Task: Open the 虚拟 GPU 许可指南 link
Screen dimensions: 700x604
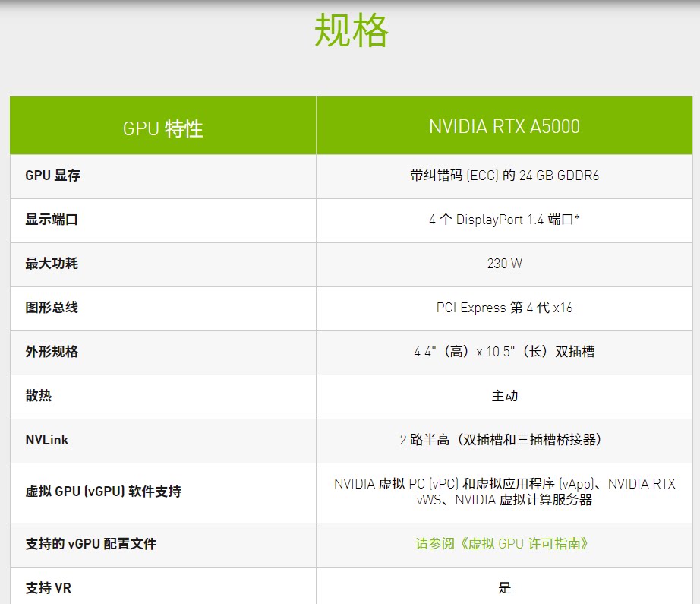Action: [501, 544]
